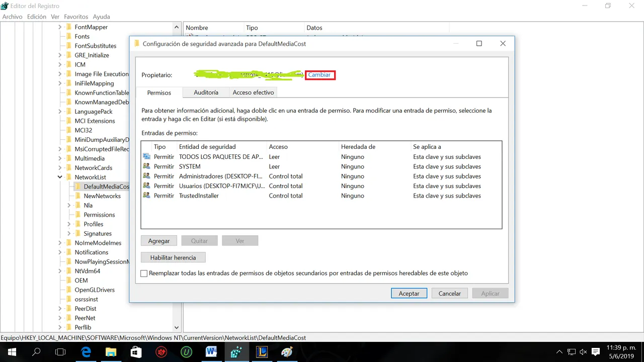Screen dimensions: 644x362
Task: Collapse the NetworkList tree node
Action: tap(60, 177)
